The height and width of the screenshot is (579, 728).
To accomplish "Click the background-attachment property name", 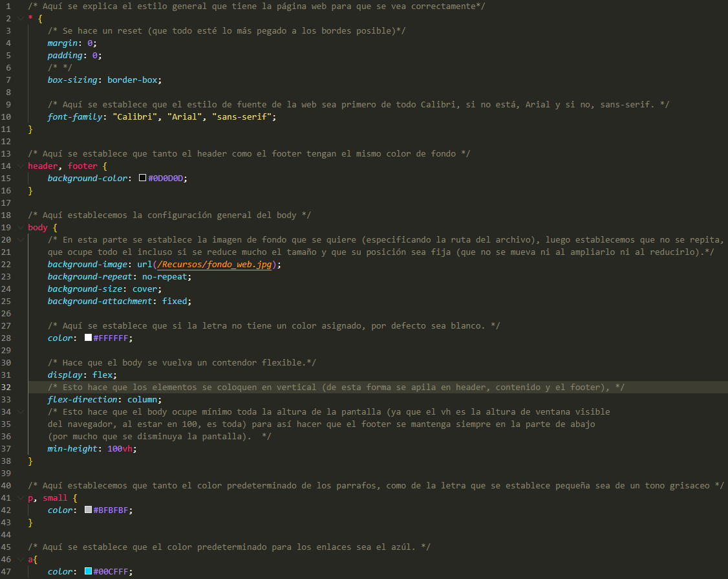I will pos(100,301).
